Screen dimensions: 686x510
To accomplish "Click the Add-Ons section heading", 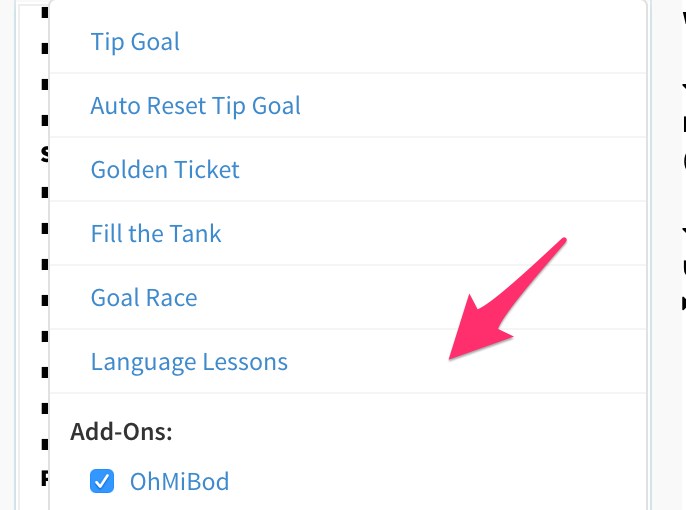I will (122, 432).
